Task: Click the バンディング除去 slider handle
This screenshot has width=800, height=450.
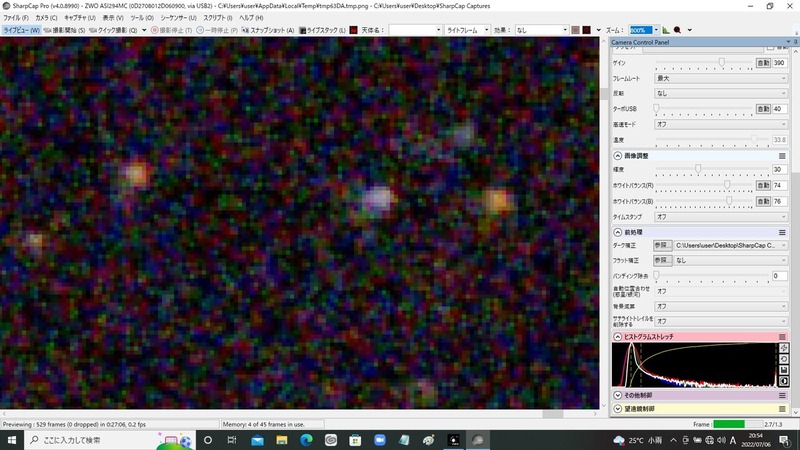Action: 657,276
